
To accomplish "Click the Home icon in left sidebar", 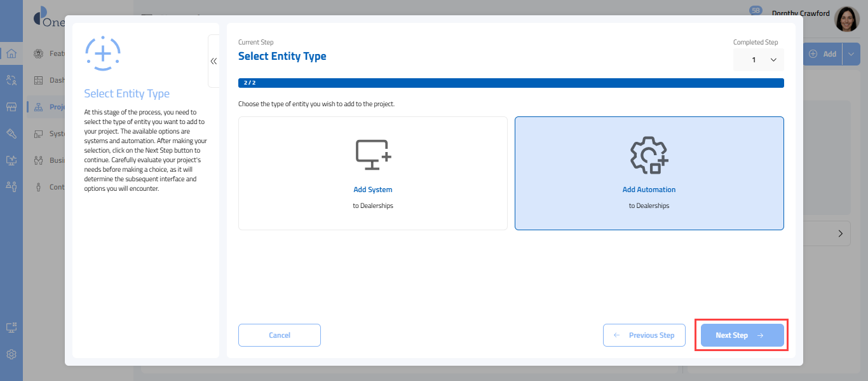I will coord(11,53).
